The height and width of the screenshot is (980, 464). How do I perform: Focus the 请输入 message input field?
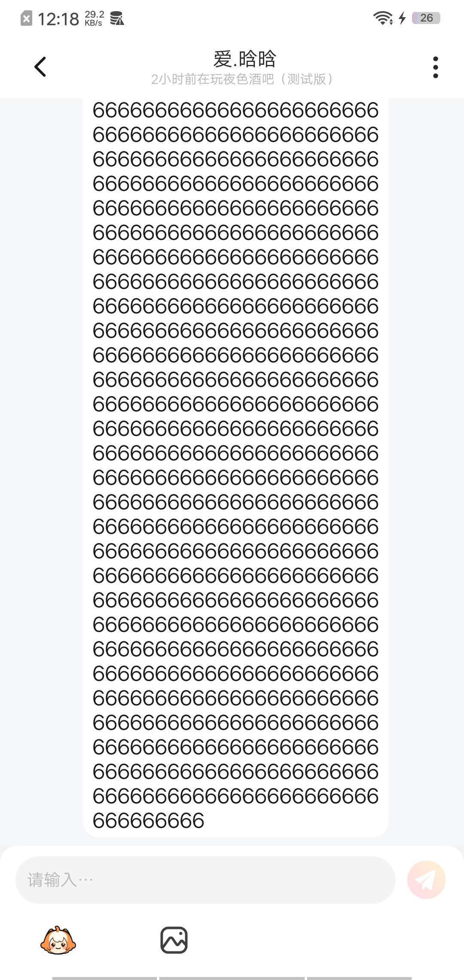coord(205,880)
